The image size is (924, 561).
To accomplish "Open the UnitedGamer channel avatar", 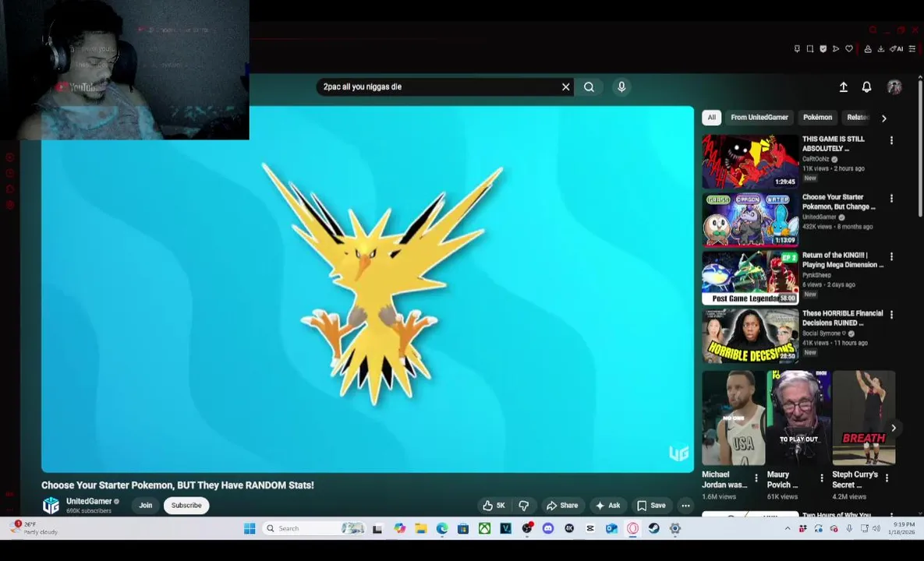I will coord(51,505).
